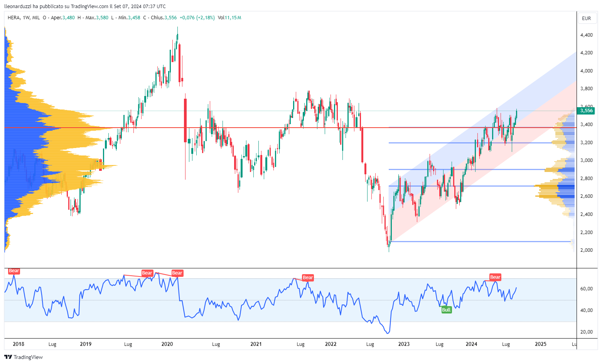
Task: Click the 3,000 price axis label
Action: coord(587,160)
